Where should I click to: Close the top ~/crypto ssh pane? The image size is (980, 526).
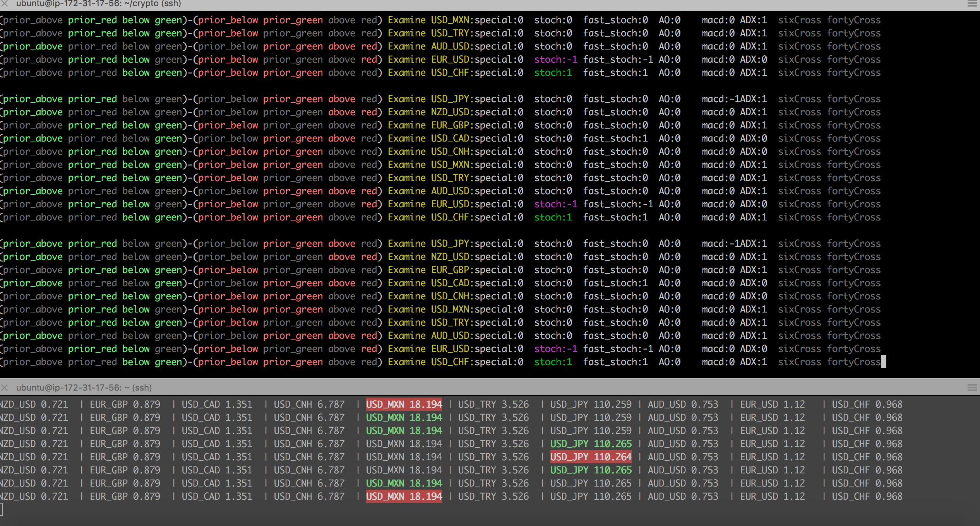[5, 3]
